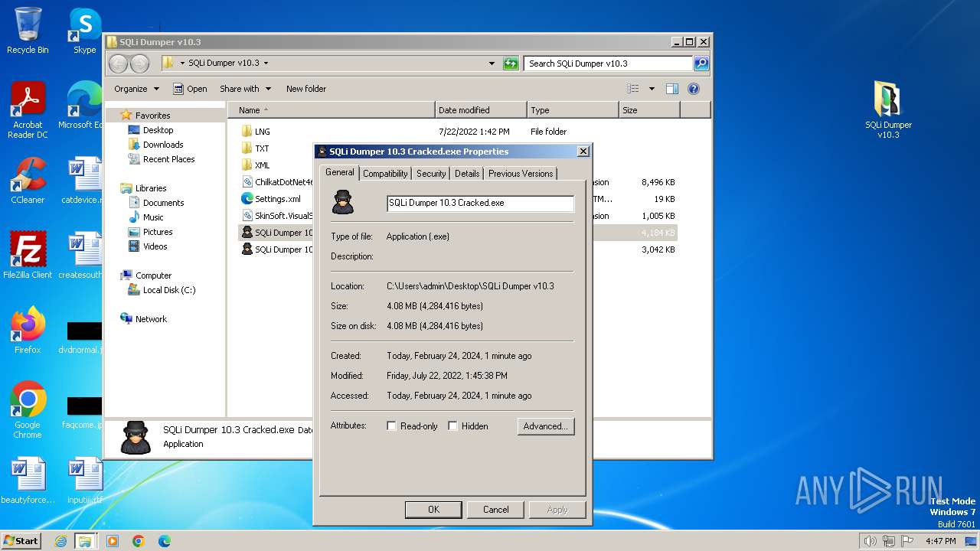This screenshot has height=551, width=980.
Task: Open the Organize dropdown menu
Action: (x=136, y=89)
